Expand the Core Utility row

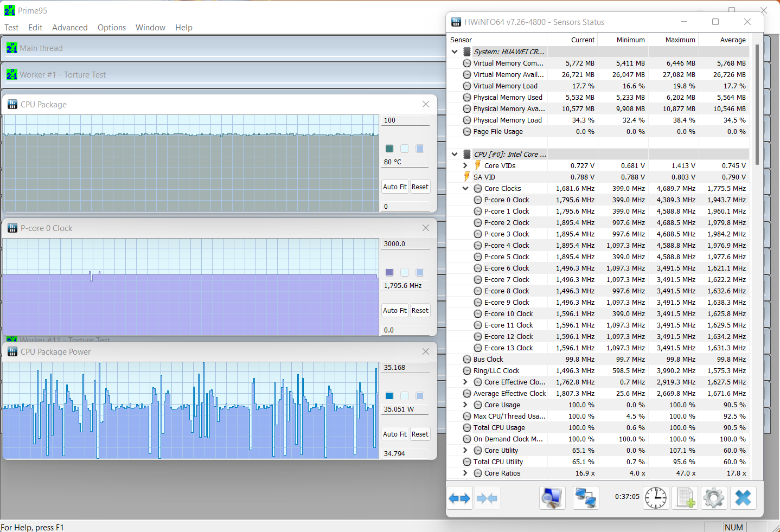click(x=465, y=450)
